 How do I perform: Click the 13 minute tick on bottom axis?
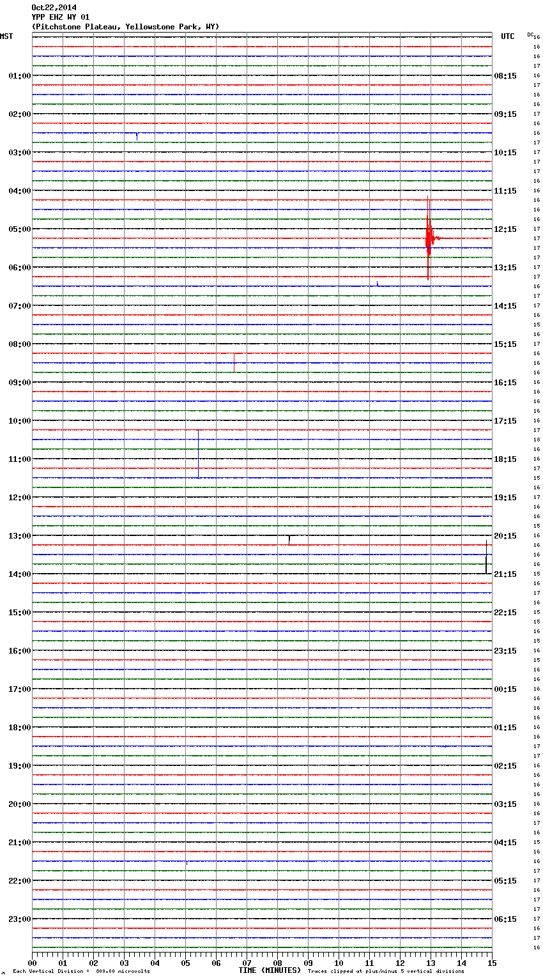click(x=431, y=963)
